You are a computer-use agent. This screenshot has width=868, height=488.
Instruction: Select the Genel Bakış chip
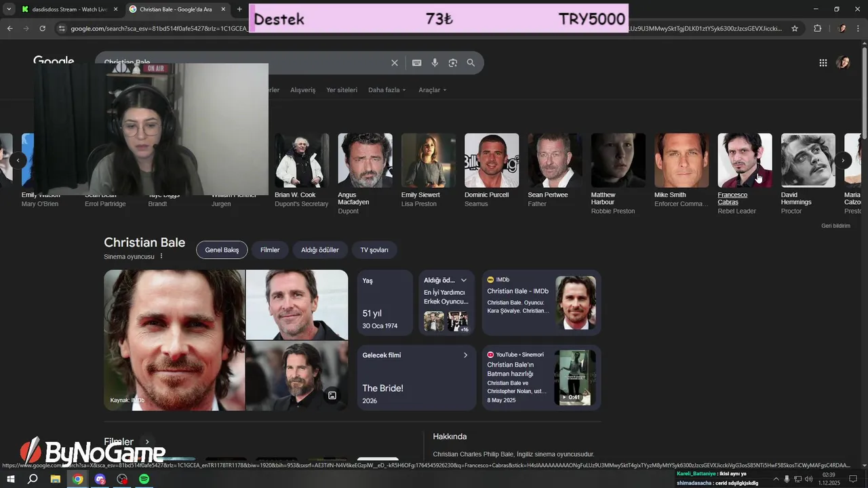pos(222,250)
